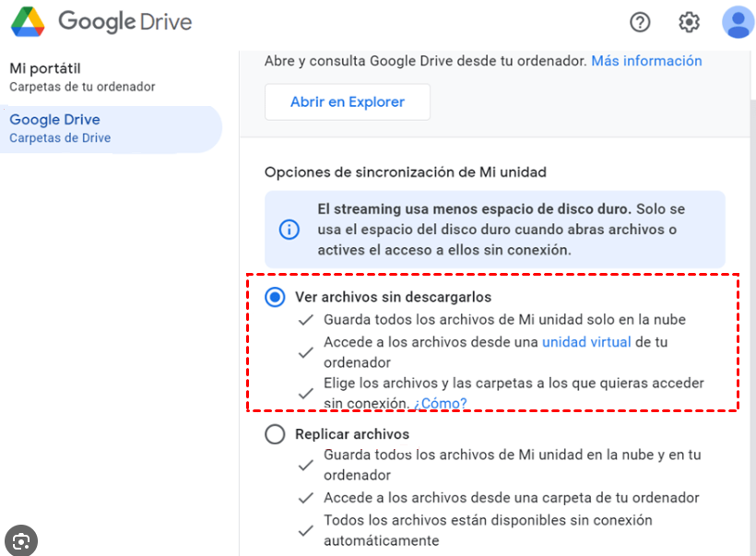This screenshot has height=556, width=756.
Task: Click the 'unidad virtual' link
Action: point(587,341)
